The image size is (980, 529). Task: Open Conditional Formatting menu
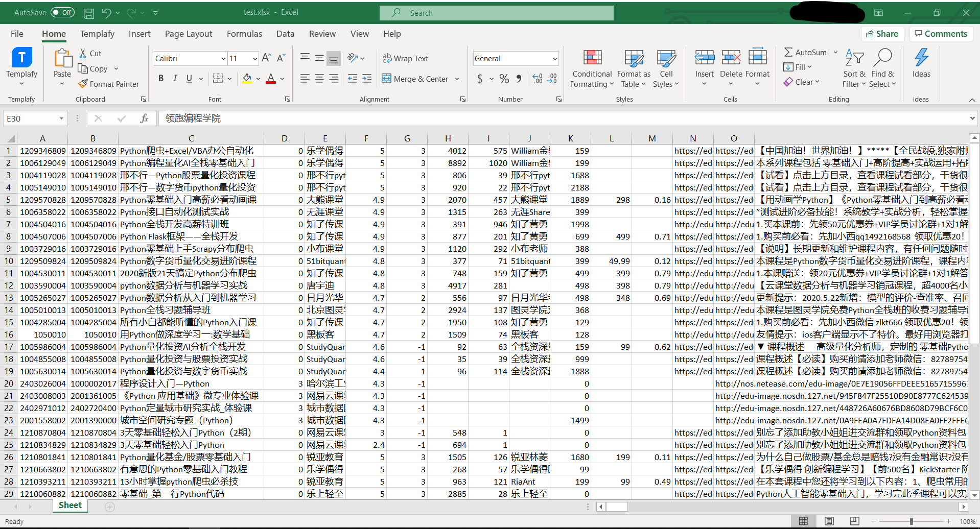tap(592, 69)
